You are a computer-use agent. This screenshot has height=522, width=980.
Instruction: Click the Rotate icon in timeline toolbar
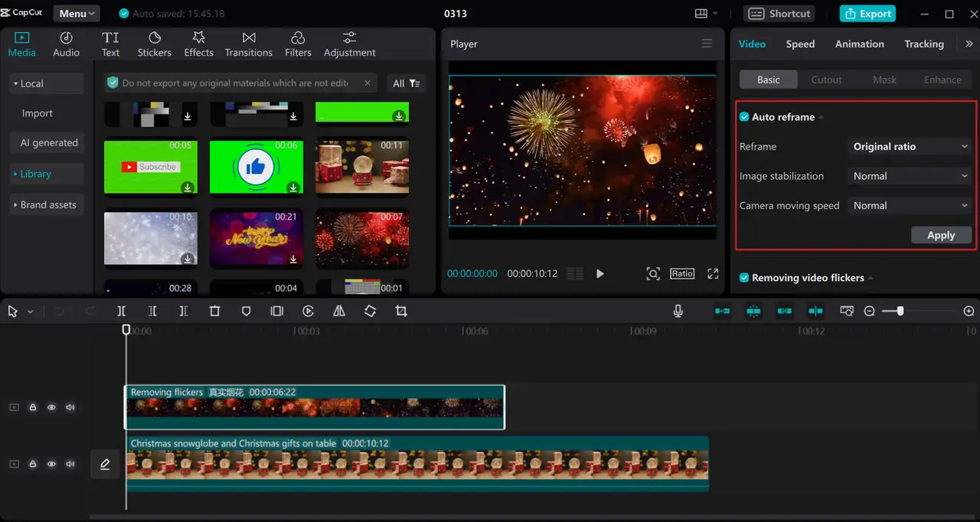pos(370,312)
